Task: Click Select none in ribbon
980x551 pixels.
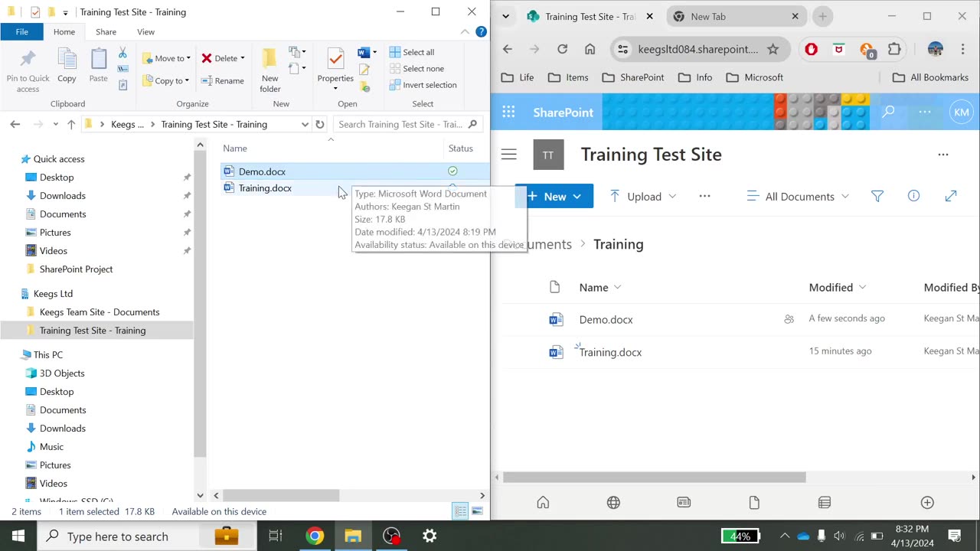Action: click(x=416, y=68)
